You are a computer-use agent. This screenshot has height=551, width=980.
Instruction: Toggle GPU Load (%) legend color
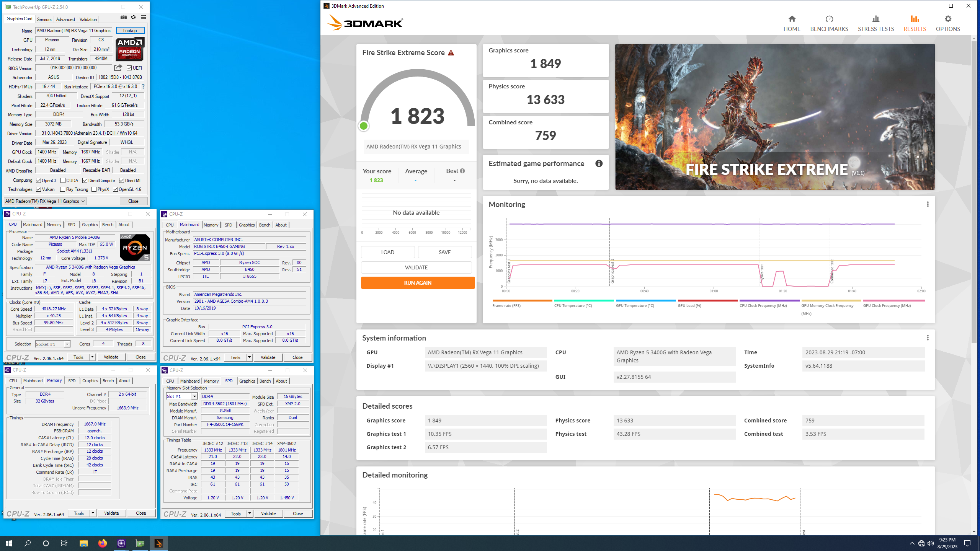(707, 300)
